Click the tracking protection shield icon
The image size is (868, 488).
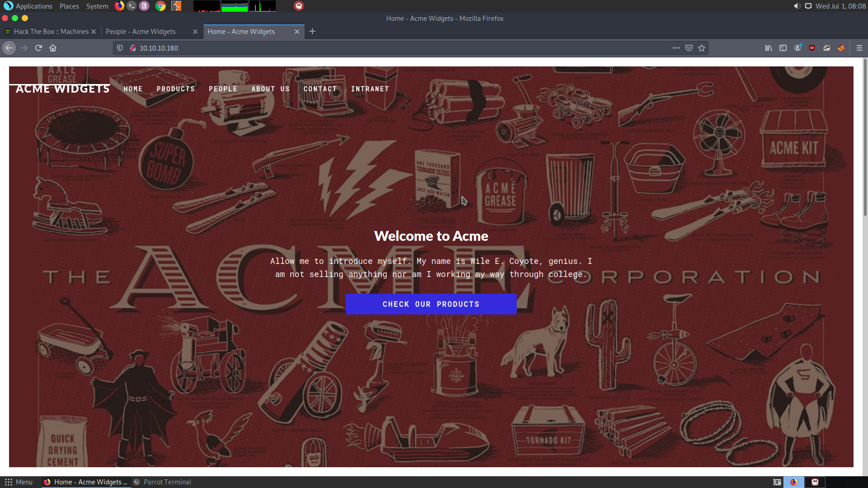click(x=120, y=48)
